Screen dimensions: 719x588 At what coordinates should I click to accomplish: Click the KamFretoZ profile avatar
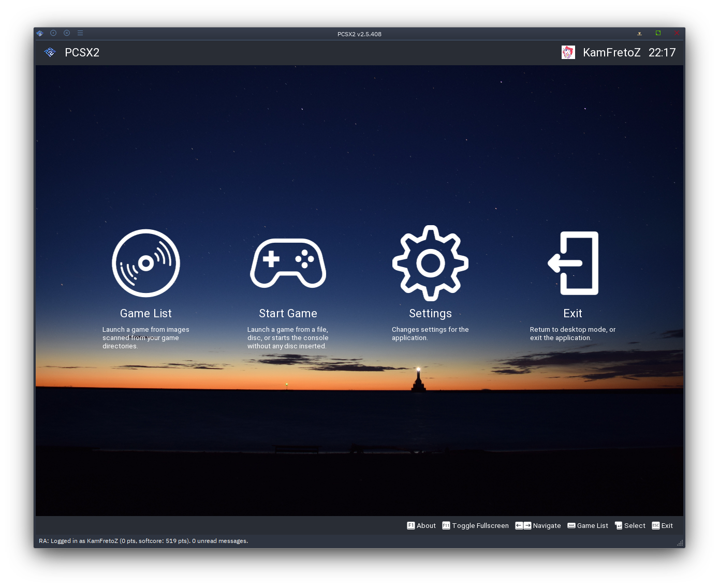click(x=568, y=52)
